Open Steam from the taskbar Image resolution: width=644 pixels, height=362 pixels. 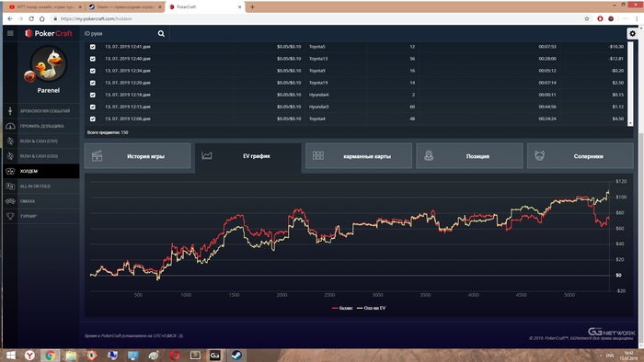pyautogui.click(x=236, y=355)
